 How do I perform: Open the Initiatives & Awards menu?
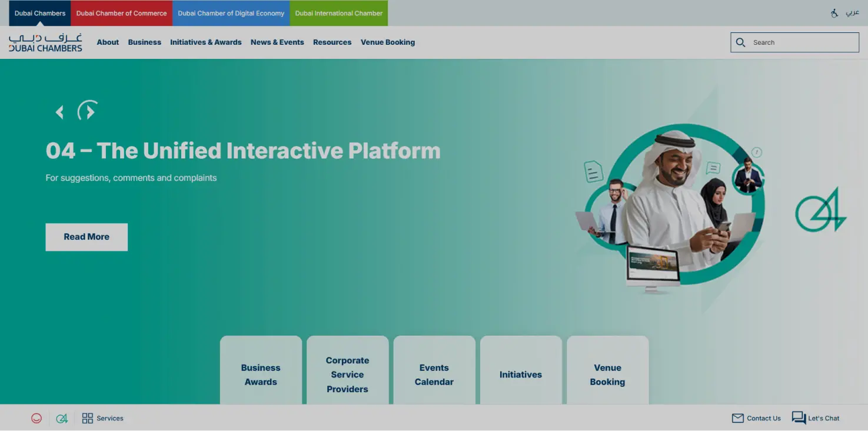pyautogui.click(x=206, y=42)
